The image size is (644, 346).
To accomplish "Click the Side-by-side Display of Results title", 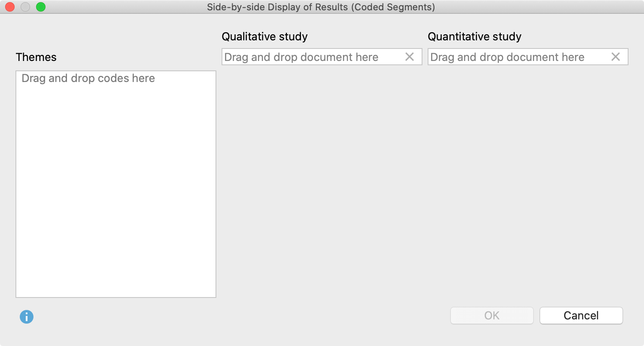I will (321, 7).
